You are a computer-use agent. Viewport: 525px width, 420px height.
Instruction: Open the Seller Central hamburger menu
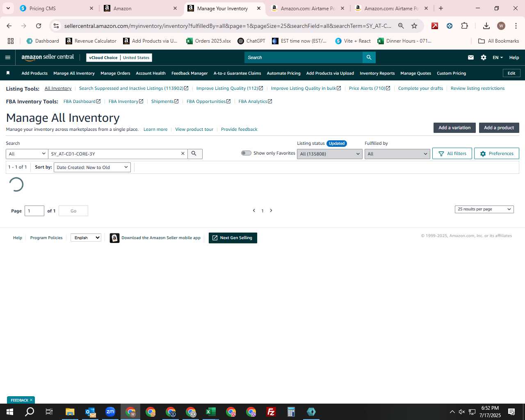[7, 57]
